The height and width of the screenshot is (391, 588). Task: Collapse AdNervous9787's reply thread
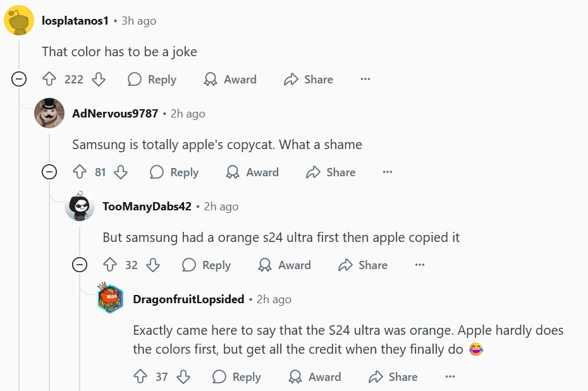[49, 172]
